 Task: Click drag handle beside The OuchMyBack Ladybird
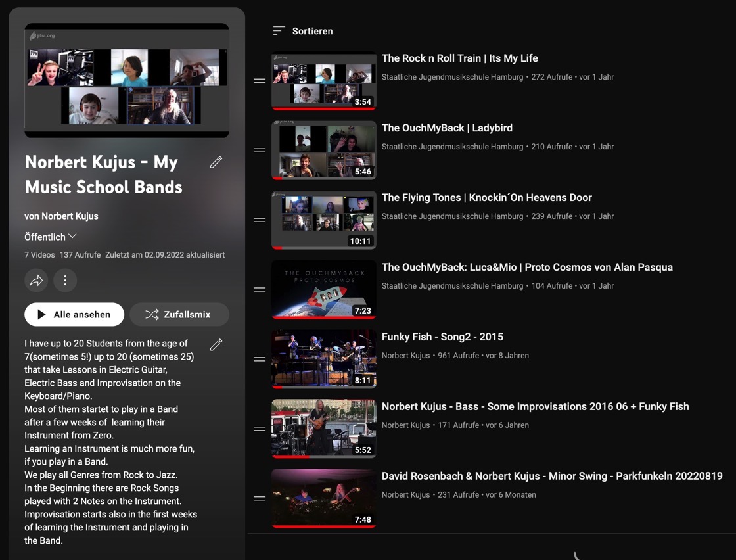point(260,151)
